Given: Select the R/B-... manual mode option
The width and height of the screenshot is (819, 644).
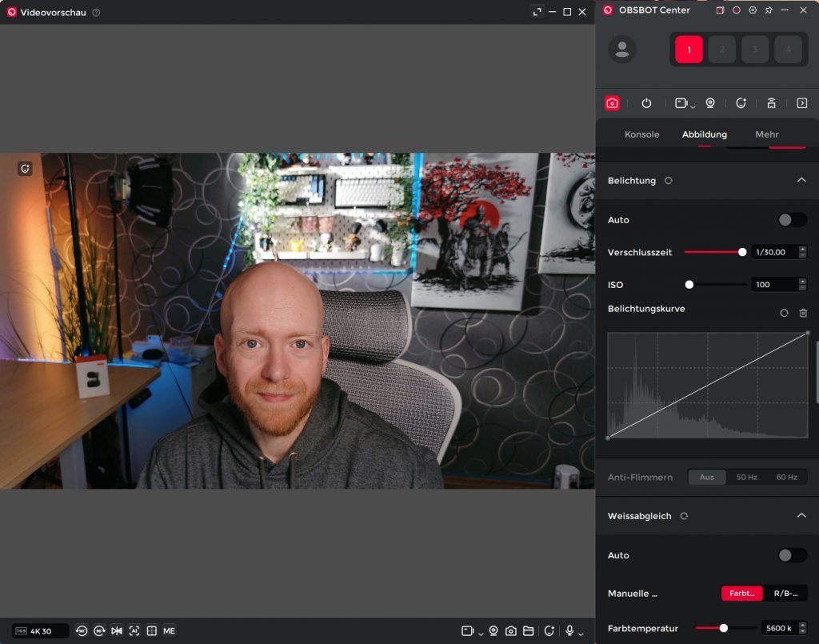Looking at the screenshot, I should coord(785,594).
